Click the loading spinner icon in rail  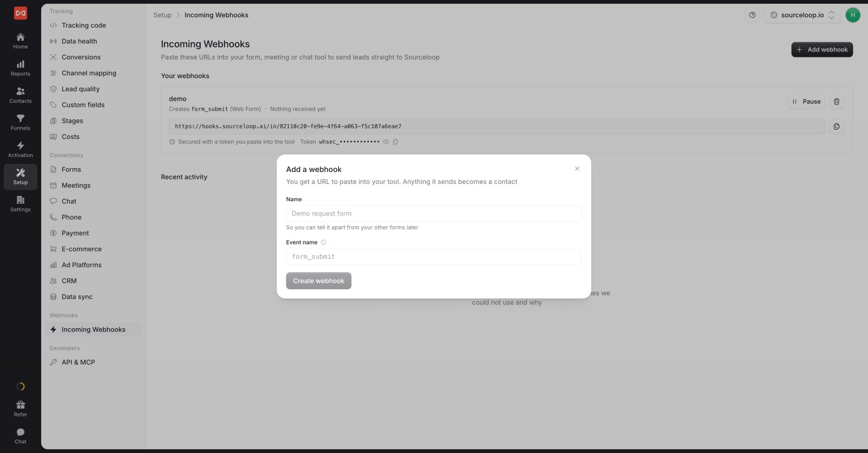click(x=21, y=386)
